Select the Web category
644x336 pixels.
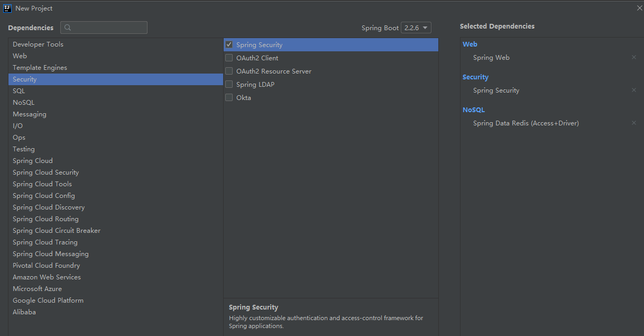click(x=116, y=56)
